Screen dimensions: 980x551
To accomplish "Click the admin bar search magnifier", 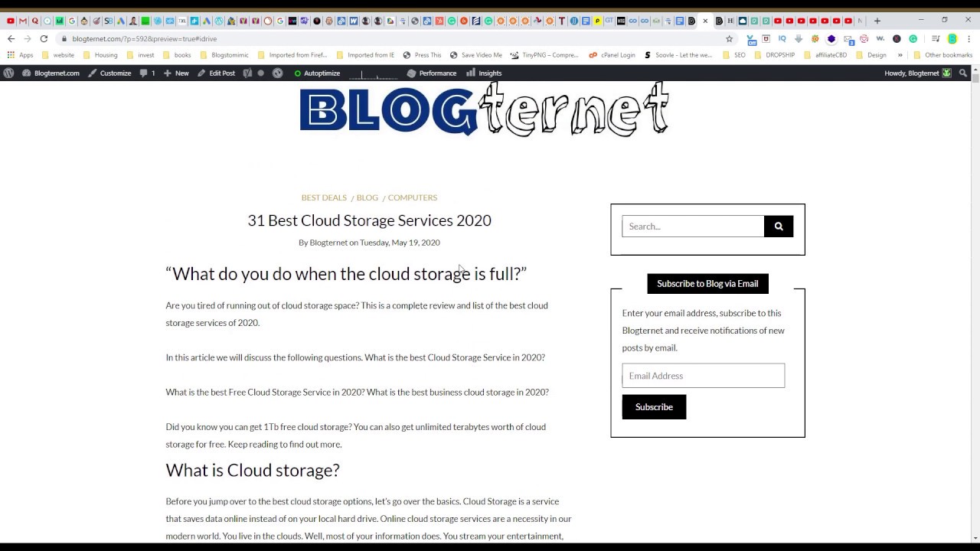I will (963, 73).
